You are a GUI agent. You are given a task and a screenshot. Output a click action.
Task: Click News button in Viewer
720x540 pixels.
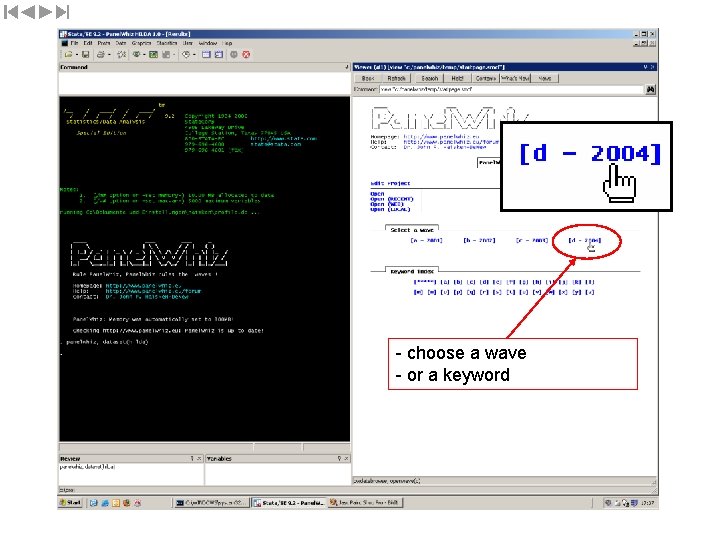(x=545, y=79)
